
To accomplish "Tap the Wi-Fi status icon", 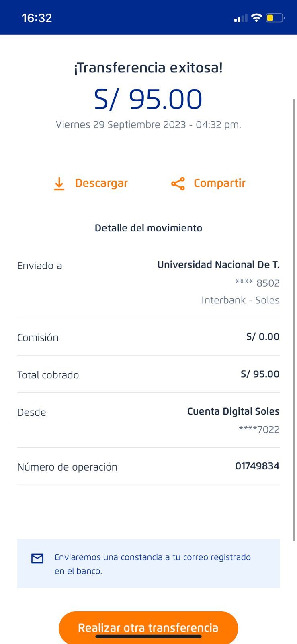I will (x=256, y=18).
